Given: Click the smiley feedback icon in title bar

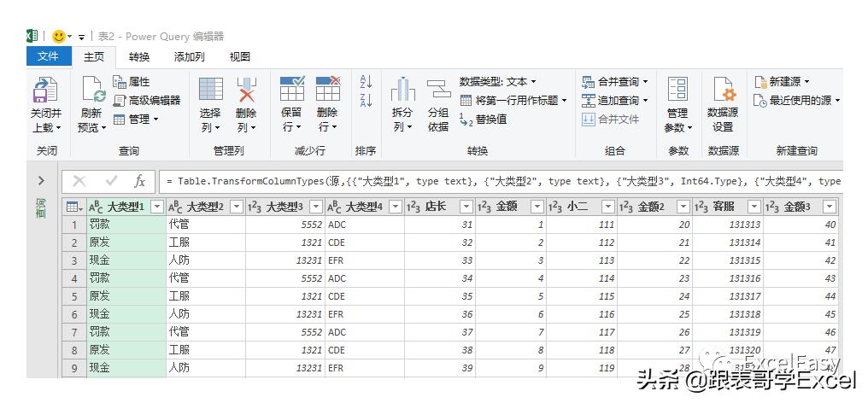Looking at the screenshot, I should tap(59, 37).
